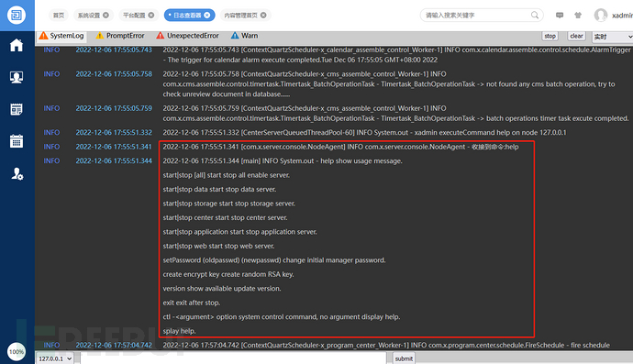633x364 pixels.
Task: Switch to the 系统设置 tab
Action: pyautogui.click(x=89, y=15)
